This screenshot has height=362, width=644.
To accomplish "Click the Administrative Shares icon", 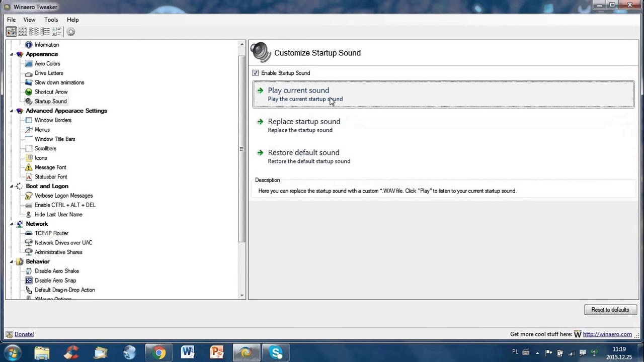I will tap(29, 252).
